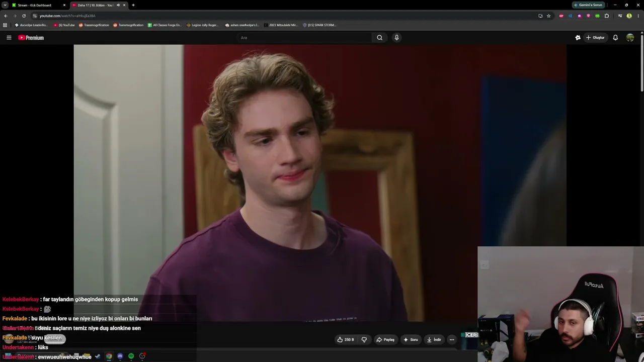Start voice search with microphone icon
644x362 pixels.
(396, 38)
